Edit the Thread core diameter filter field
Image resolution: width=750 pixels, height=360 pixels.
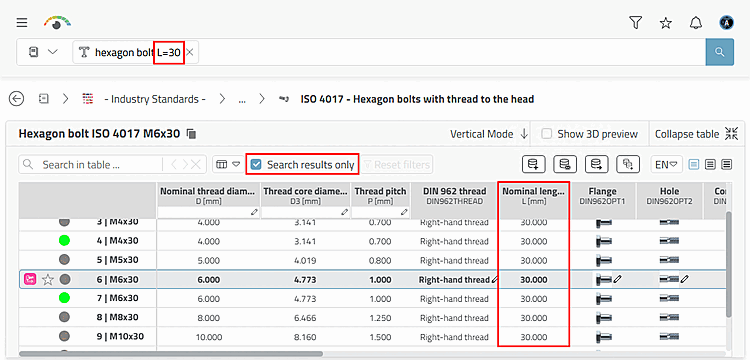(305, 212)
